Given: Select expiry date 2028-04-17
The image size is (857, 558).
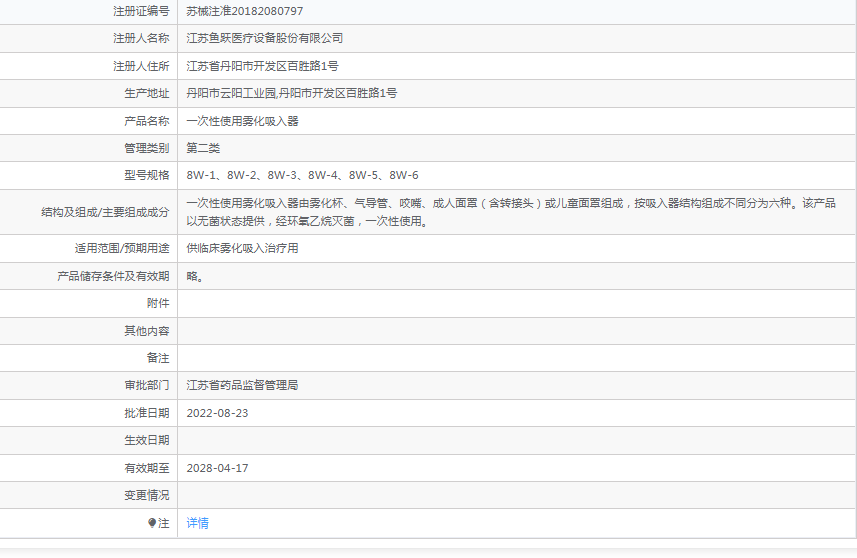Looking at the screenshot, I should click(x=217, y=468).
